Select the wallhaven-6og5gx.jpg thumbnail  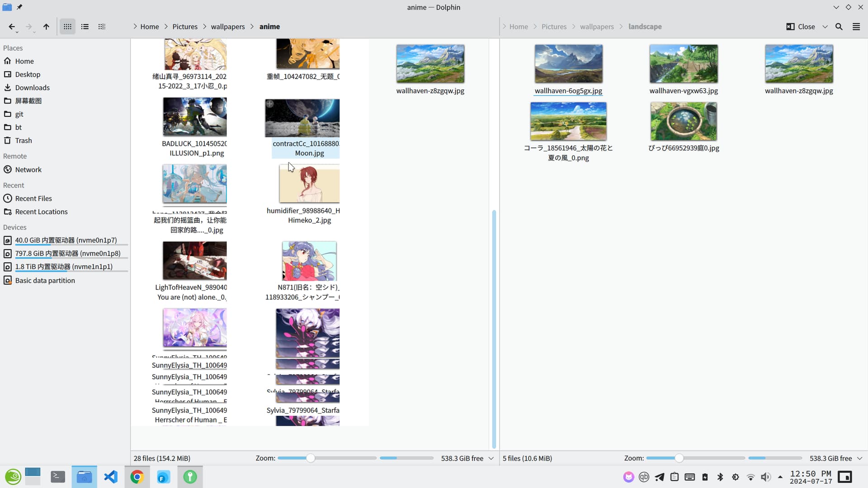568,63
